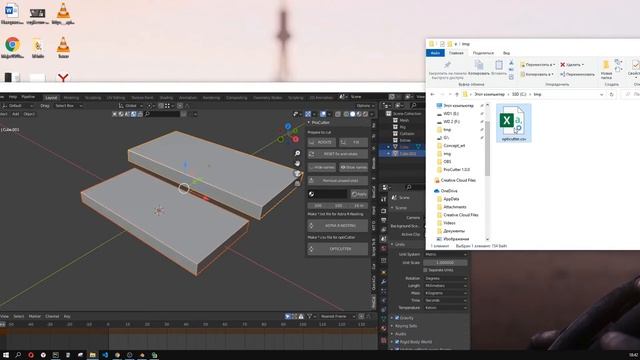Click the Вставить paste icon in Explorer
The width and height of the screenshot is (640, 360).
pos(499,65)
